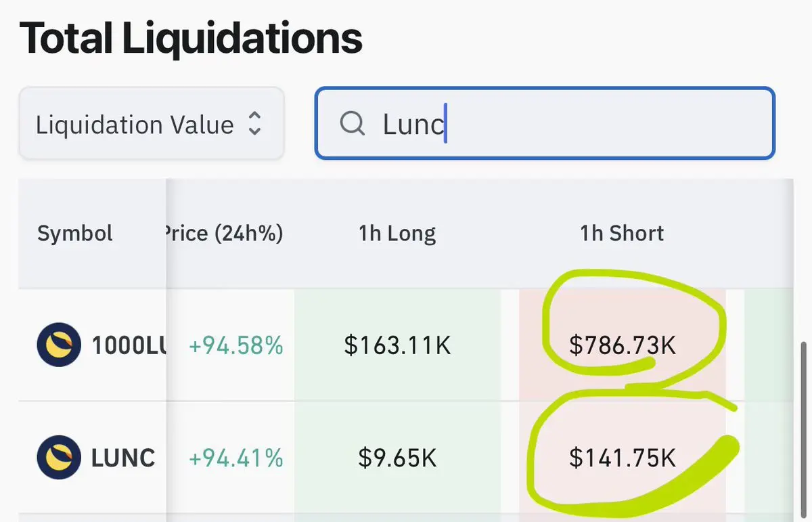Screen dimensions: 812x522
Task: Sort by the 1h Long column header
Action: (397, 234)
